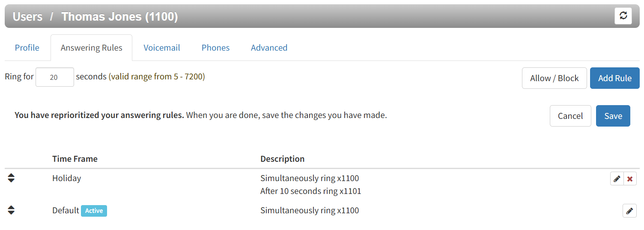This screenshot has height=230, width=644.
Task: Click the Time Frame column header
Action: [x=75, y=159]
